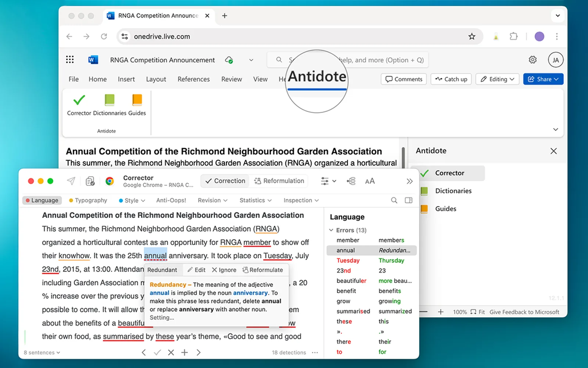Select the Typography filter pill

[x=88, y=200]
